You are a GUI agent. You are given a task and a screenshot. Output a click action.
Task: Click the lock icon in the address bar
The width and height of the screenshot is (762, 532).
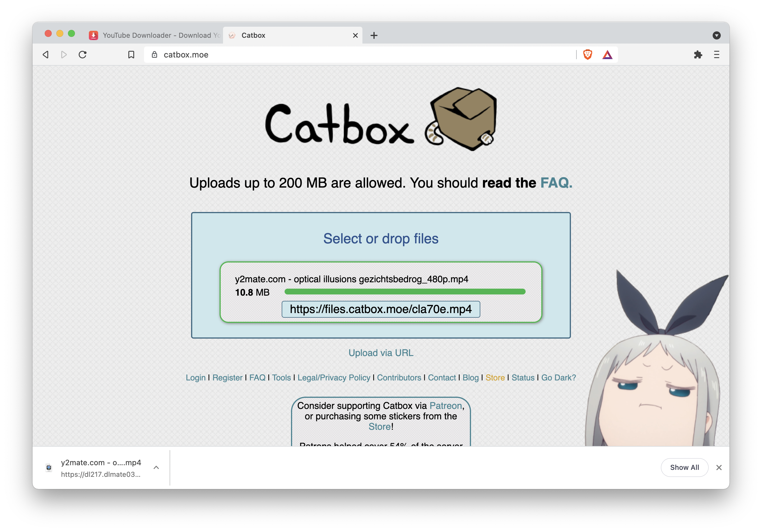154,54
